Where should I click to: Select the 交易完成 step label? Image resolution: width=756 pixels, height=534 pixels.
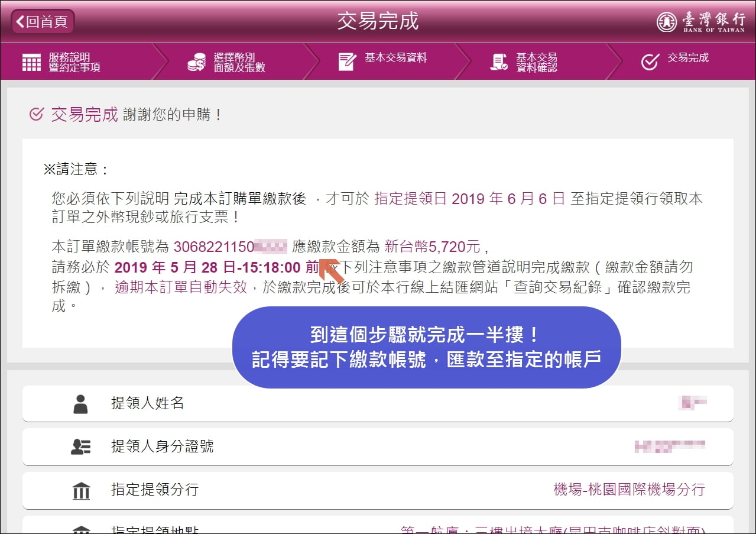point(688,58)
